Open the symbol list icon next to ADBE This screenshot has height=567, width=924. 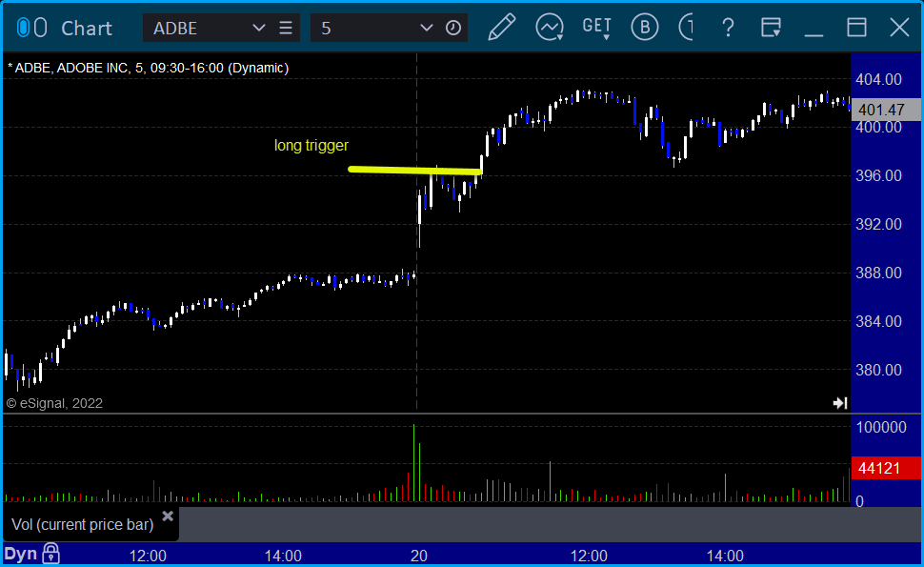(x=286, y=28)
